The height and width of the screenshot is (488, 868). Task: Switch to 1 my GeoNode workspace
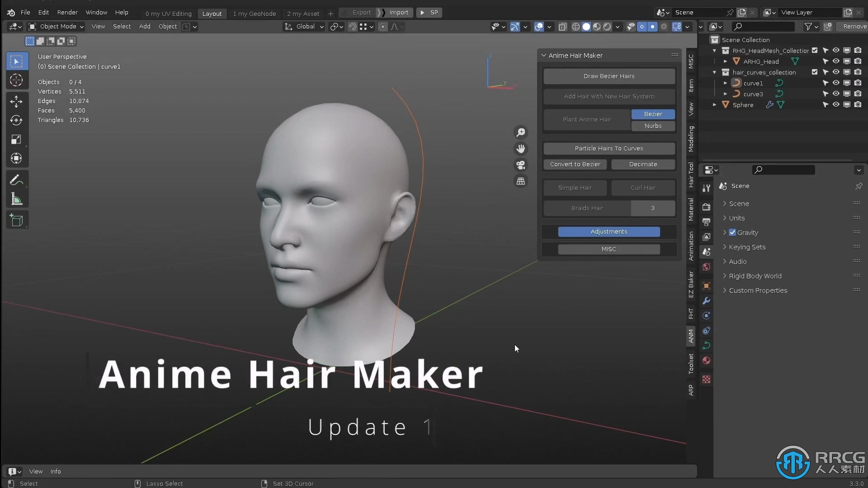[x=254, y=14]
